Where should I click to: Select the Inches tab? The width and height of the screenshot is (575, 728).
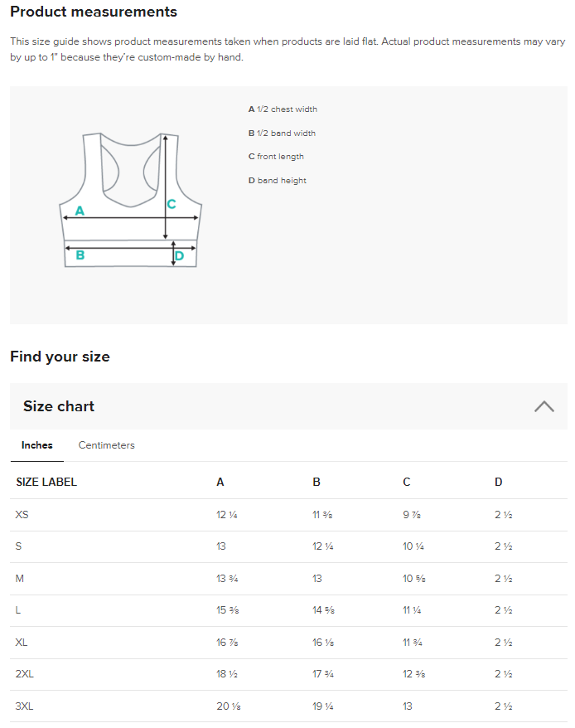(x=37, y=445)
